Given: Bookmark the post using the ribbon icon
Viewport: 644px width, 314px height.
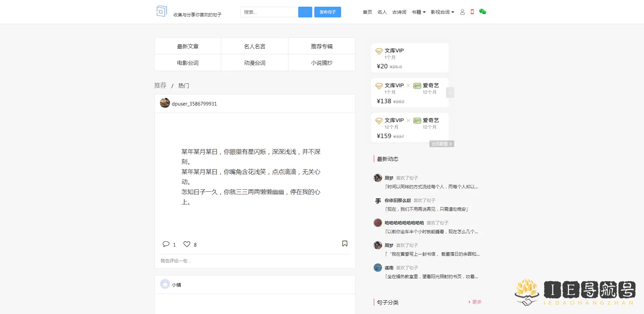Looking at the screenshot, I should pyautogui.click(x=345, y=244).
